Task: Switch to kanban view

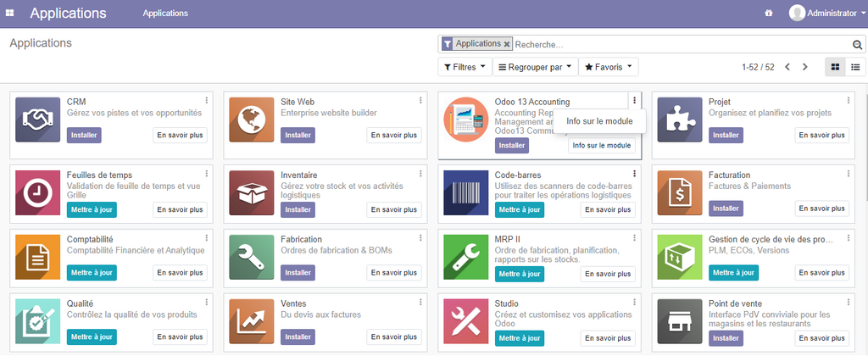Action: click(x=835, y=67)
